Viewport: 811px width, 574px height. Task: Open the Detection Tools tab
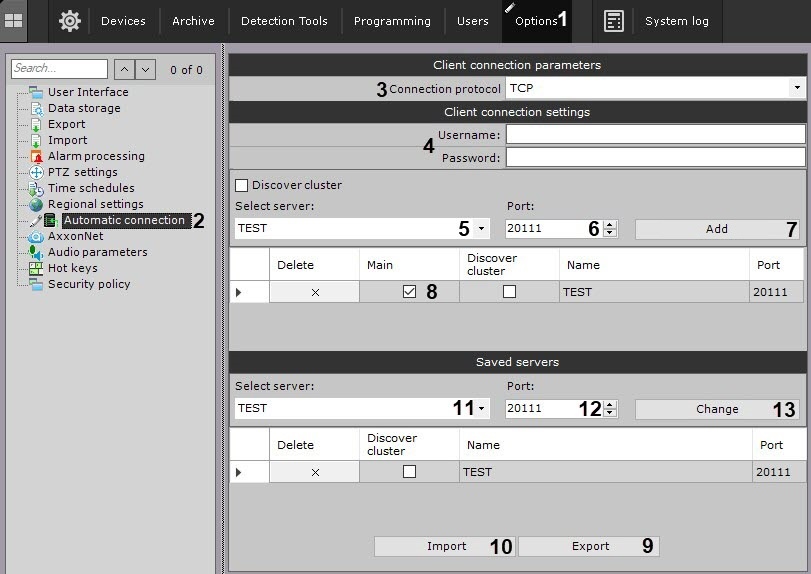click(x=284, y=21)
